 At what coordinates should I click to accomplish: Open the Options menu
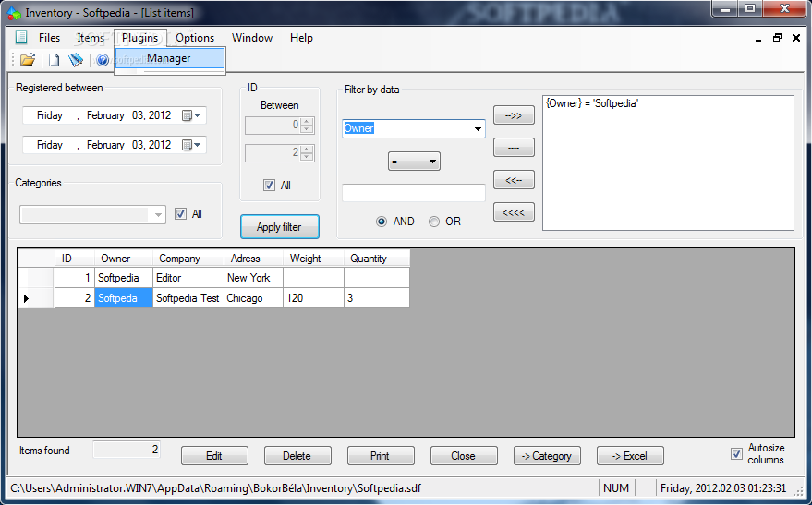coord(195,38)
